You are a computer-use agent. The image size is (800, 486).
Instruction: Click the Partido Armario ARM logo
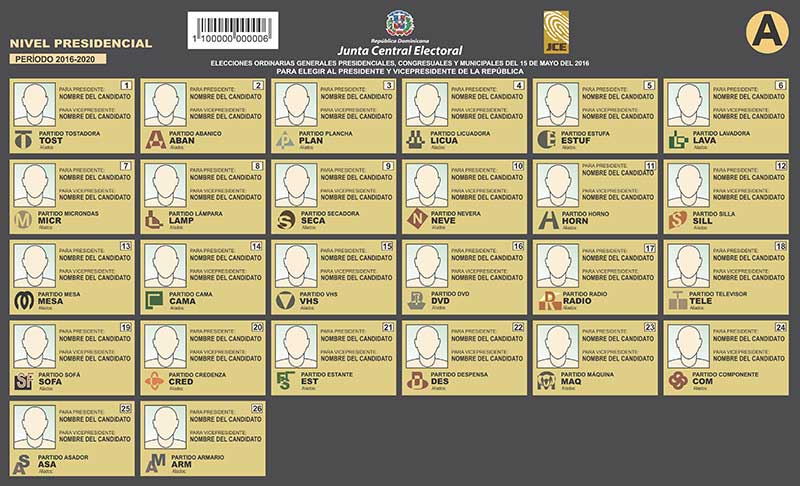156,464
